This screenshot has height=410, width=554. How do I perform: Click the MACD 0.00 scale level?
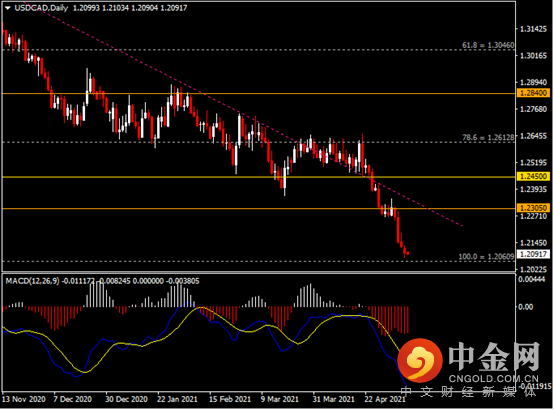click(525, 307)
